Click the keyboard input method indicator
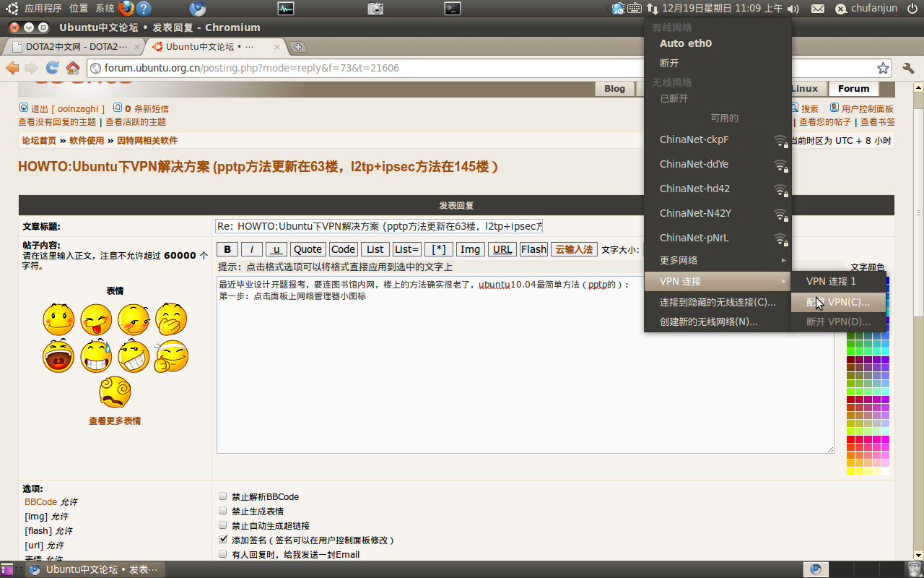 point(635,8)
